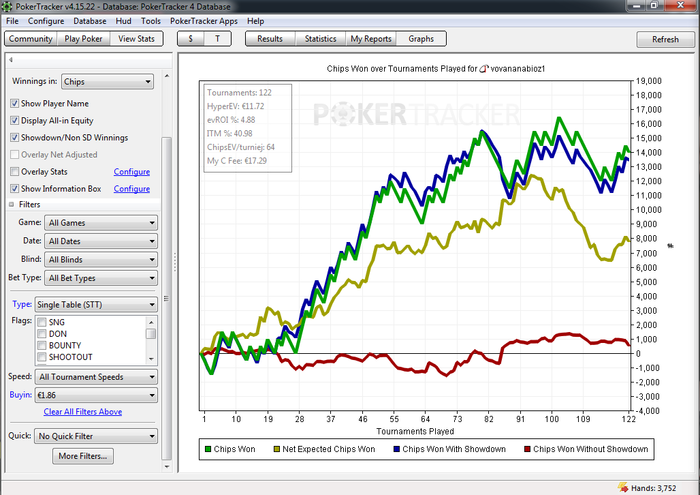Check the SHOOTOUT flag checkbox
Screen dimensions: 700x495
[42, 357]
